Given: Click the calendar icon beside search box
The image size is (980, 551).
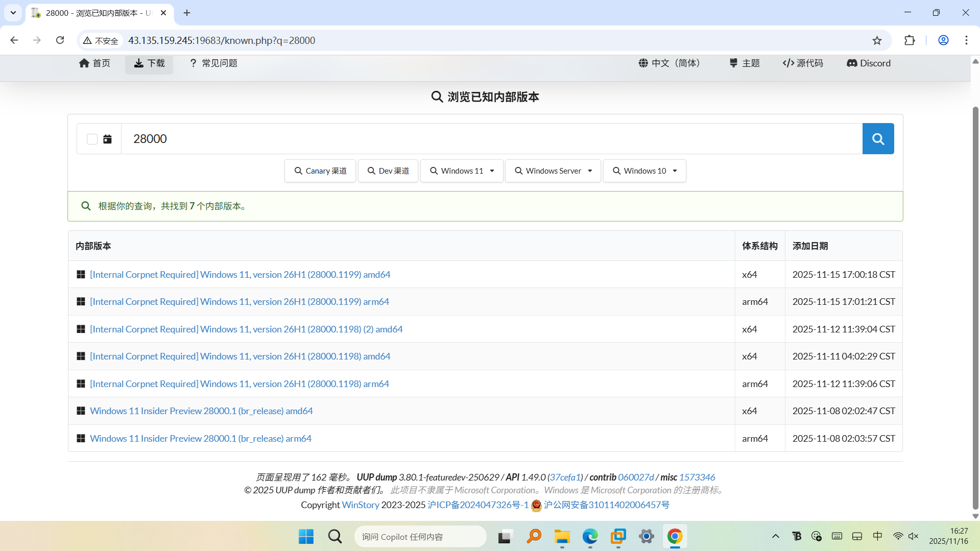Looking at the screenshot, I should tap(107, 139).
